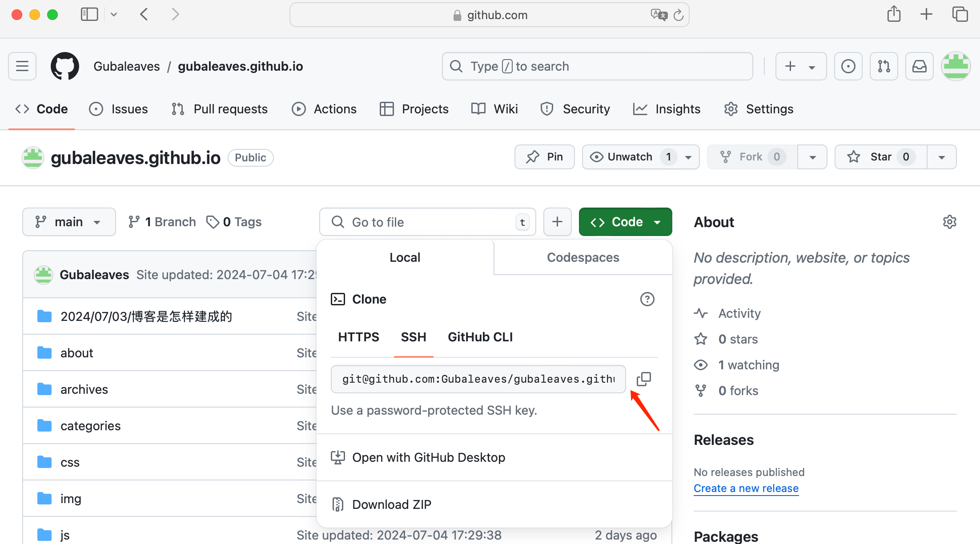Open the Gubaleaves owner profile link

[126, 66]
